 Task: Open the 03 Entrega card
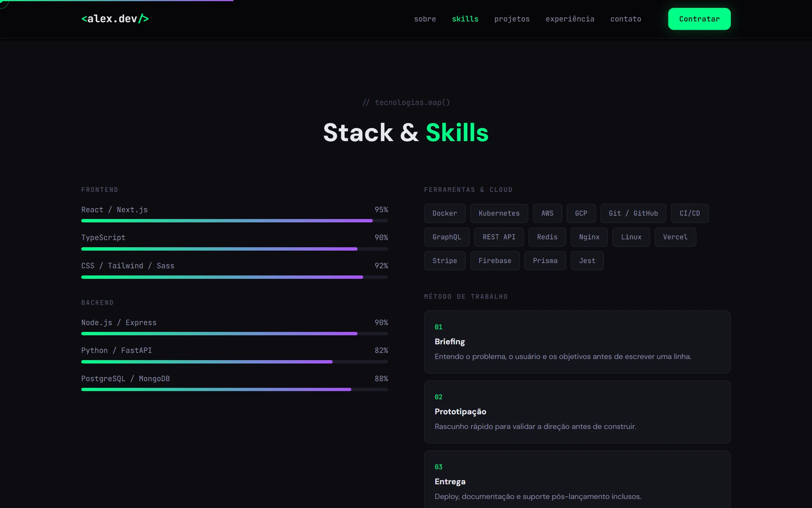coord(577,479)
